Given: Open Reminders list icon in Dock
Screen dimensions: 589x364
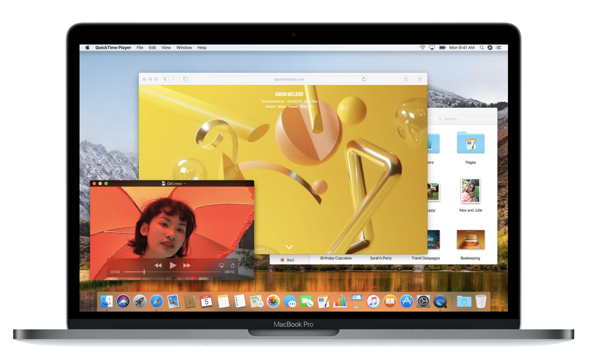Looking at the screenshot, I should tap(240, 301).
